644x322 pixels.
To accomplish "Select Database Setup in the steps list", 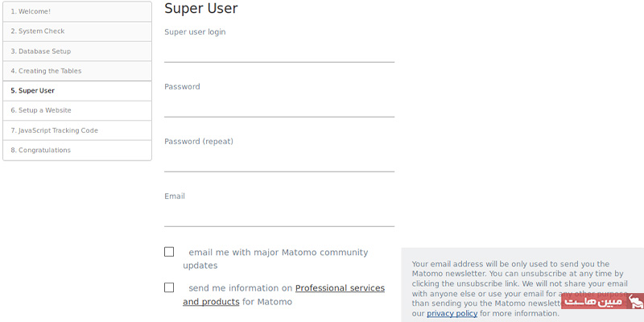I will pyautogui.click(x=77, y=52).
